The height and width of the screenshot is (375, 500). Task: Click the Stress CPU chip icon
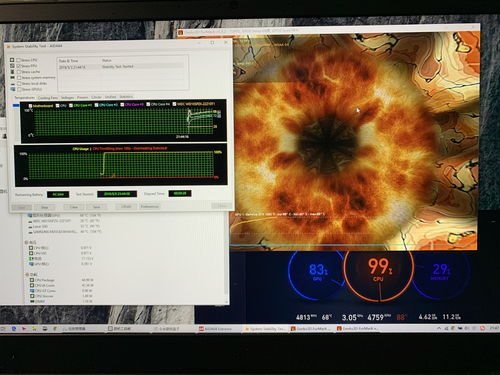(12, 60)
